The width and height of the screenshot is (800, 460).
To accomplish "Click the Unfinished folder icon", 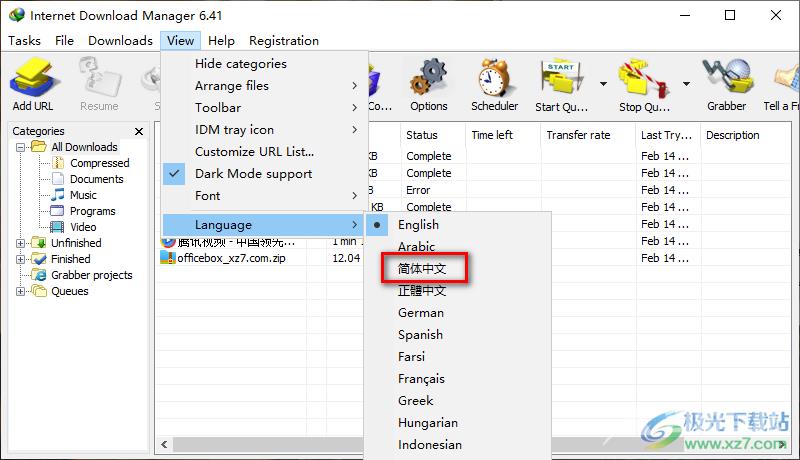I will coord(39,242).
